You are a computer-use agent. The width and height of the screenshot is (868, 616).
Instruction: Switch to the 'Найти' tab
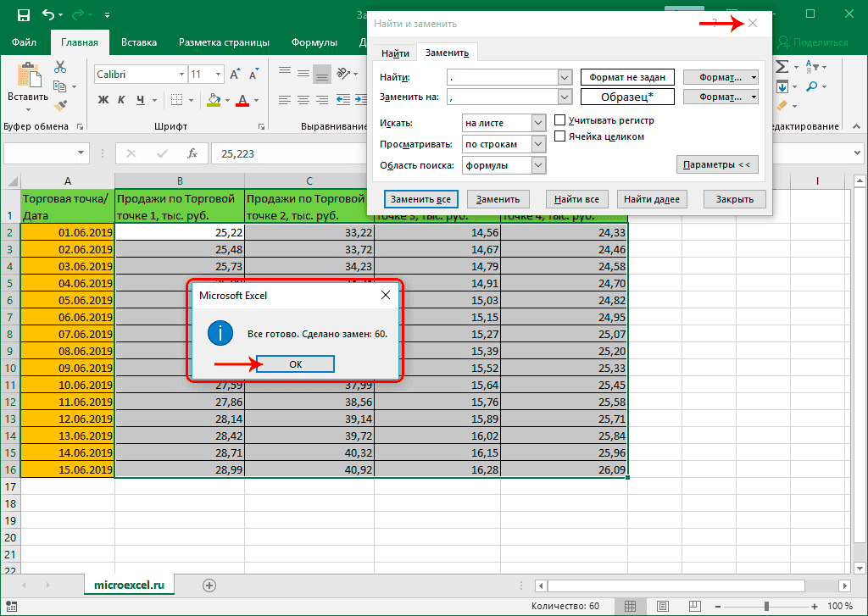click(395, 53)
